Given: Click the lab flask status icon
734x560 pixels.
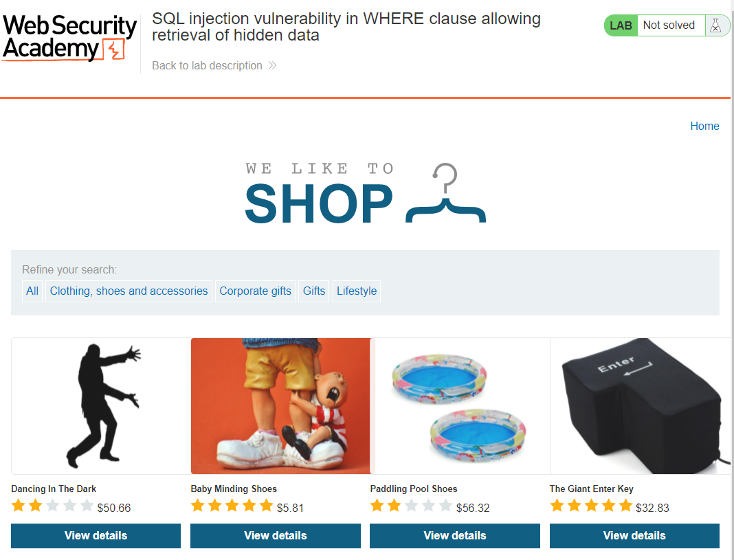Looking at the screenshot, I should 715,25.
